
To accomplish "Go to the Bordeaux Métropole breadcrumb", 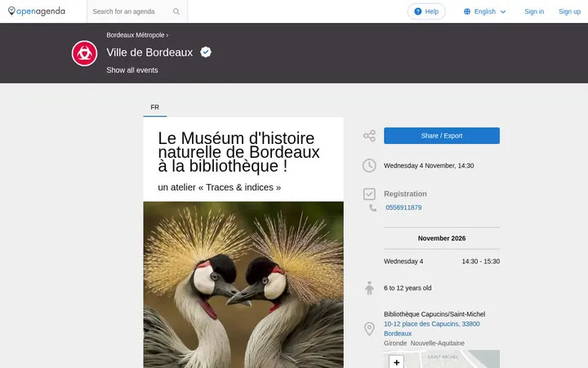I will click(x=136, y=35).
